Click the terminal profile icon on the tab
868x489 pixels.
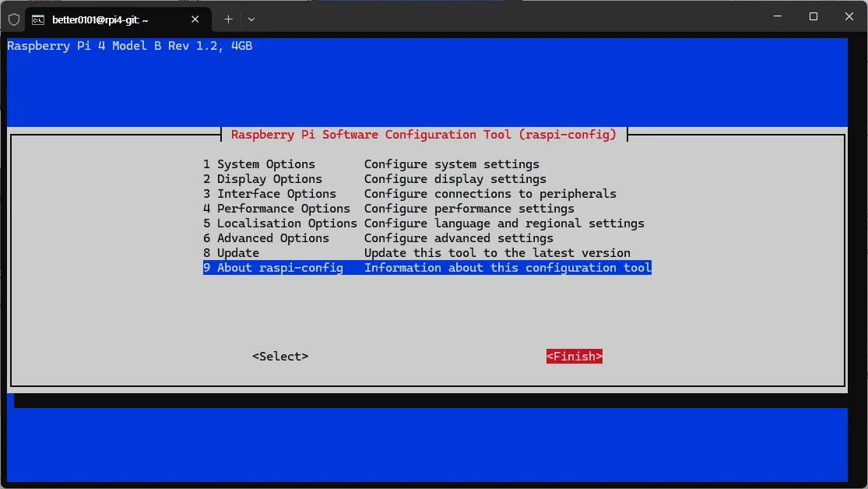coord(37,20)
